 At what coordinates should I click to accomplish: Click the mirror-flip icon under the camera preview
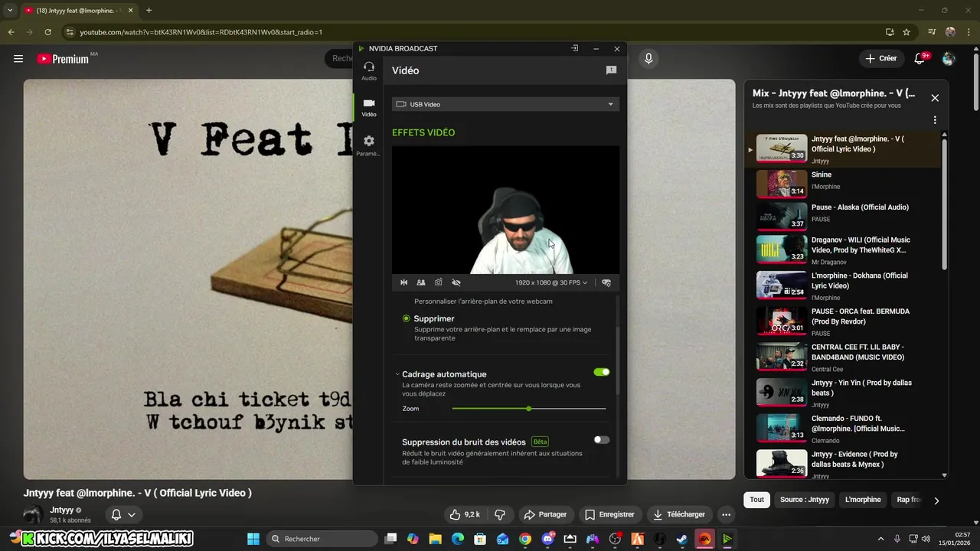coord(404,282)
